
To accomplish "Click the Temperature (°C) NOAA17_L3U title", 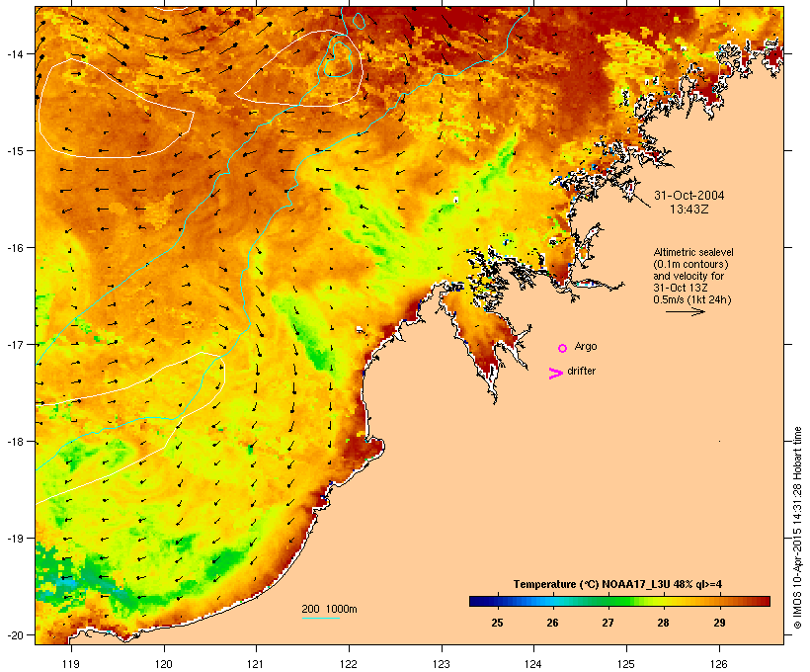I will pyautogui.click(x=617, y=584).
